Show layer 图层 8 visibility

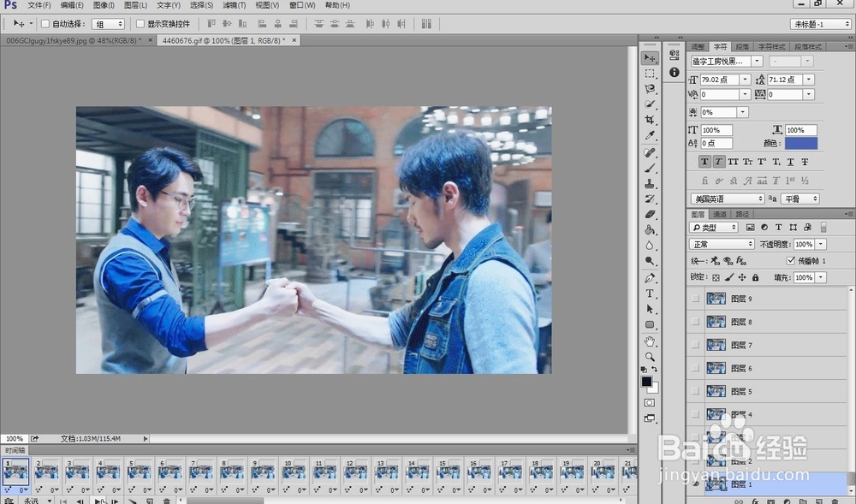coord(695,322)
